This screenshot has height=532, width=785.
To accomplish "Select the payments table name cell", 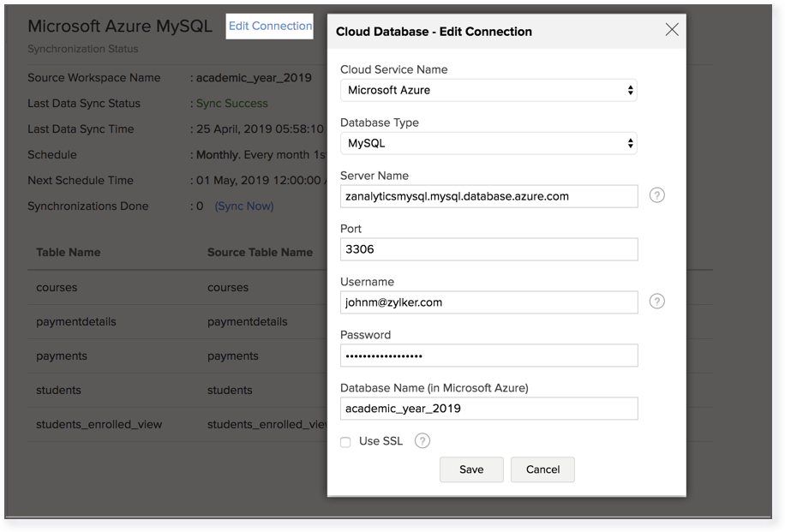I will 62,356.
